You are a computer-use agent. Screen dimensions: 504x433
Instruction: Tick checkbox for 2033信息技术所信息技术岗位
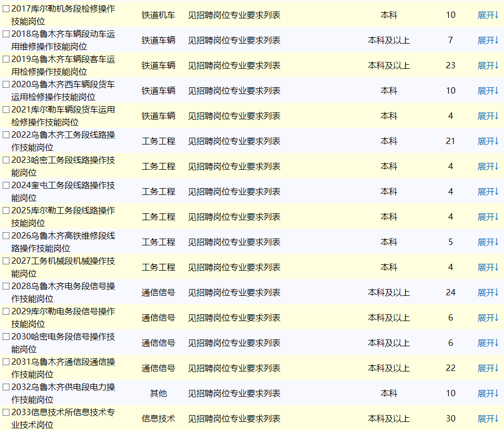(x=6, y=412)
